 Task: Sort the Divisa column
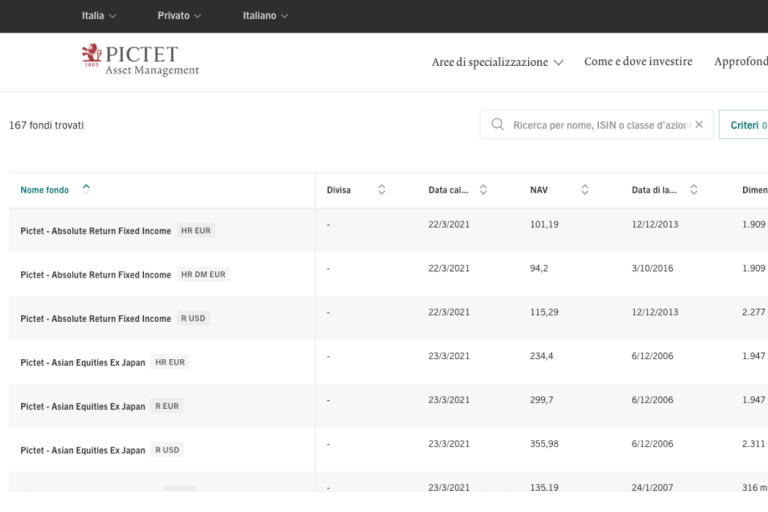click(x=382, y=190)
